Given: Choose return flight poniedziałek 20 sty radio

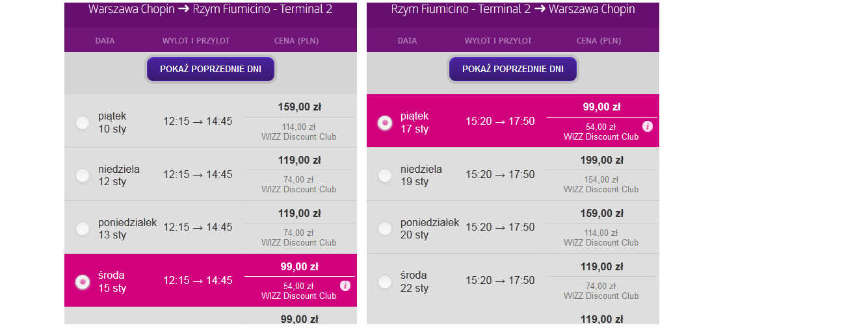Looking at the screenshot, I should [385, 228].
